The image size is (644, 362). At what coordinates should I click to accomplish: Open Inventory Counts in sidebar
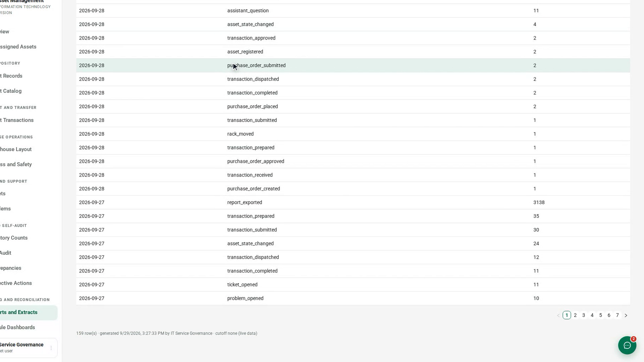coord(14,238)
